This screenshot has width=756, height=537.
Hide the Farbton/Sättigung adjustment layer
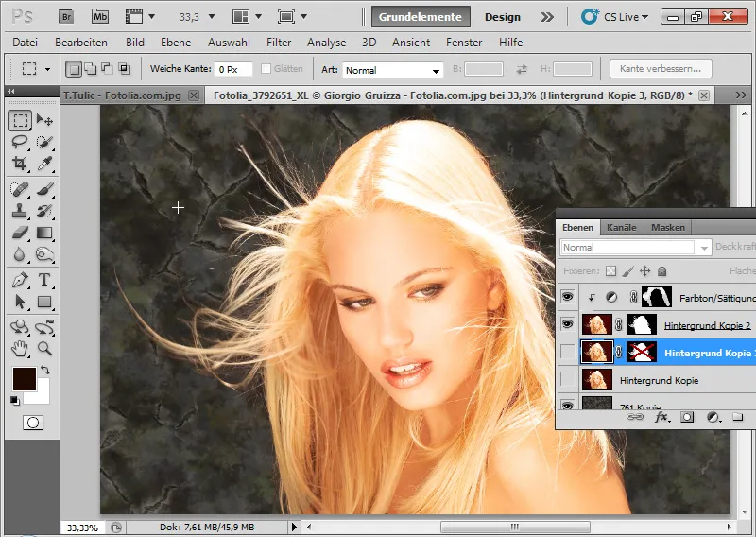[x=568, y=296]
